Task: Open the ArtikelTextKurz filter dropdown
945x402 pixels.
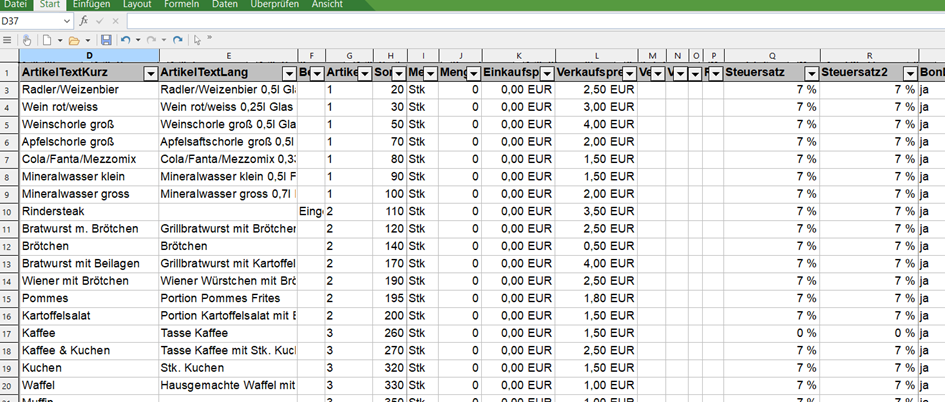Action: (x=150, y=74)
